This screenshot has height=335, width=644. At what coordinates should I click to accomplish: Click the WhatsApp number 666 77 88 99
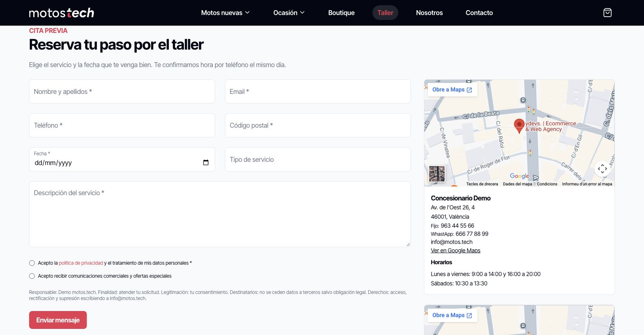pos(472,234)
